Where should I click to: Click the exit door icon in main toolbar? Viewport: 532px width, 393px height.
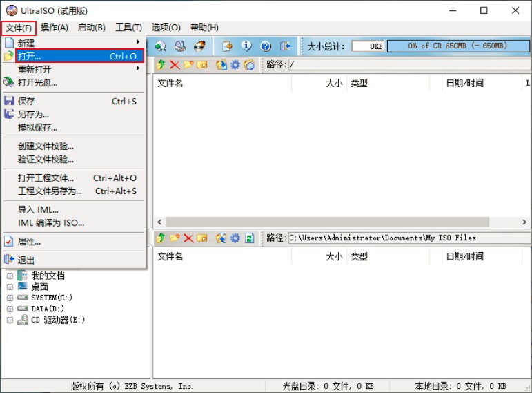point(285,46)
